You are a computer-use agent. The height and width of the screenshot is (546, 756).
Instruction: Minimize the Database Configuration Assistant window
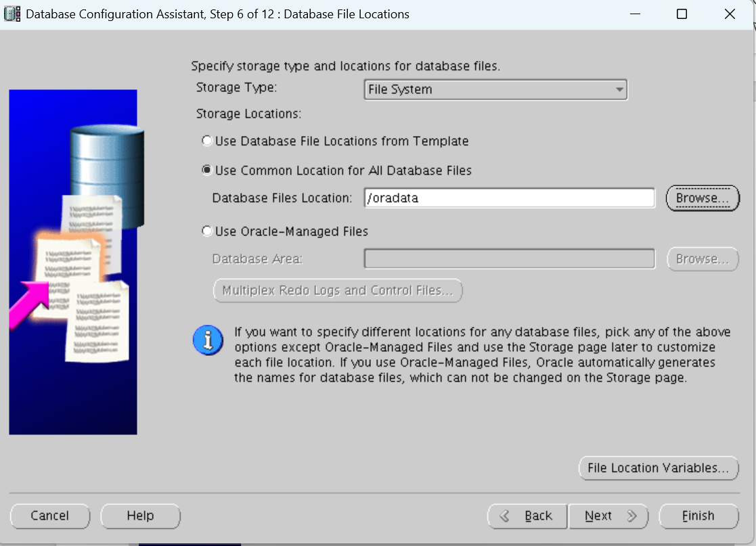point(635,14)
